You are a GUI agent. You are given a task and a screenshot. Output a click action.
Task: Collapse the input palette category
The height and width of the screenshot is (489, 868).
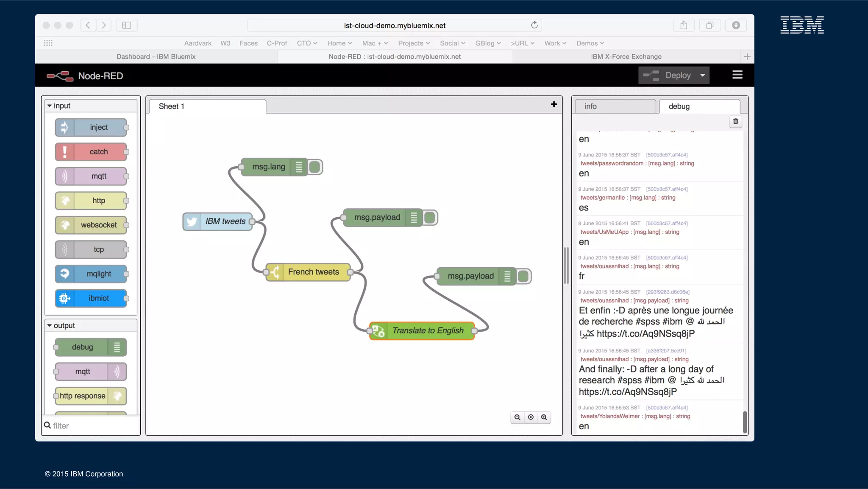50,106
